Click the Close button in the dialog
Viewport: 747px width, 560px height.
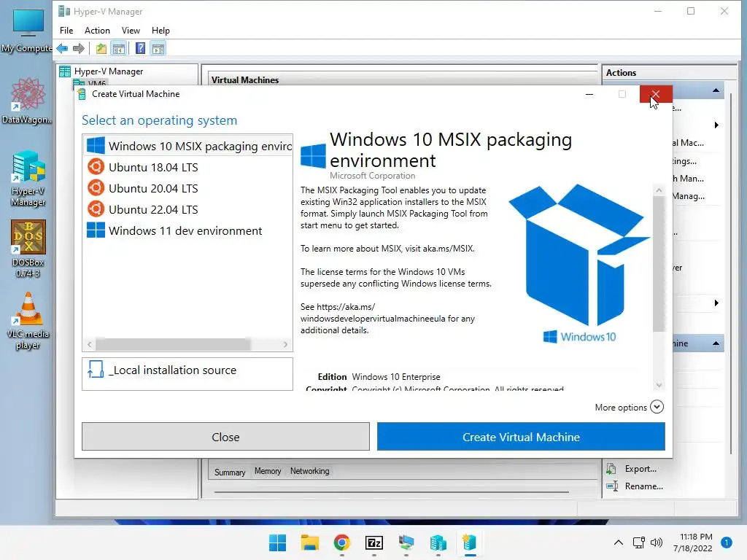click(x=225, y=437)
